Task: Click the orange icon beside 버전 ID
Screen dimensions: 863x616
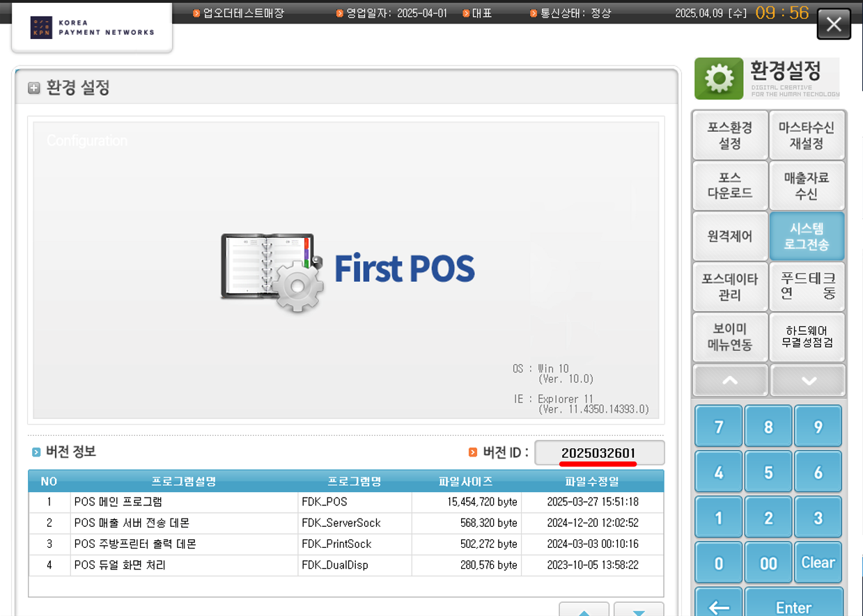Action: pos(474,452)
